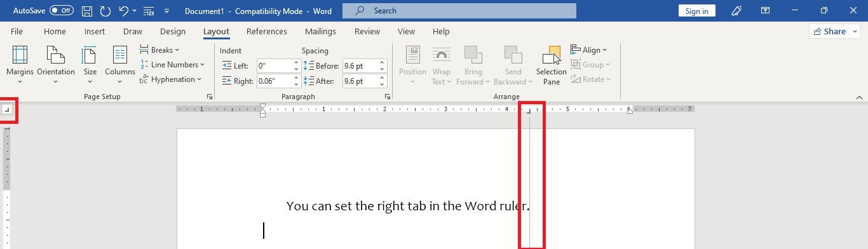Image resolution: width=868 pixels, height=249 pixels.
Task: Collapse the ribbon with chevron
Action: click(x=859, y=97)
